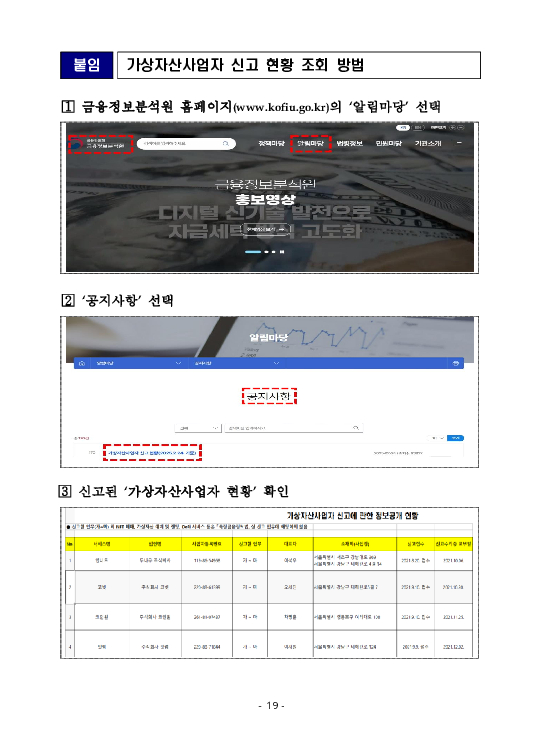Click the 가상자산사업자 신고에 관한 정보공개 현황 title
Image resolution: width=539 pixels, height=737 pixels.
[352, 516]
